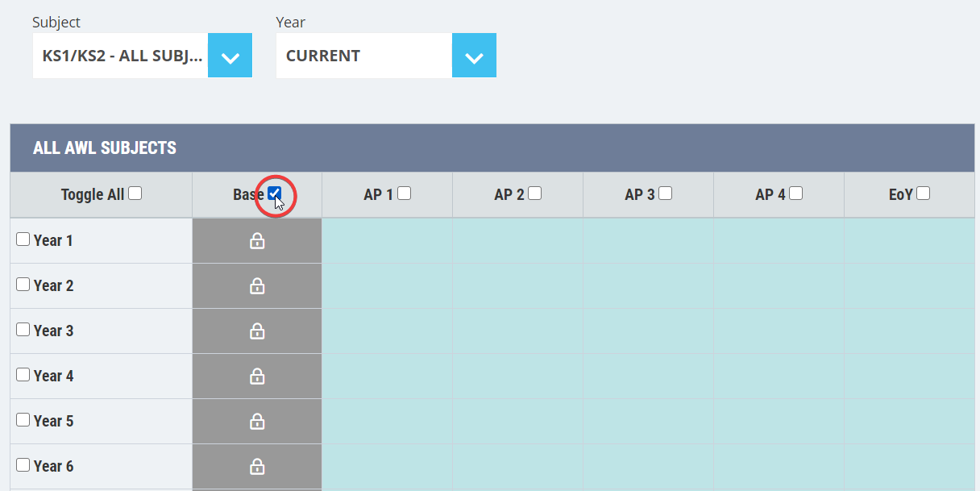Image resolution: width=980 pixels, height=491 pixels.
Task: Click the lock icon in Year 1 Base cell
Action: (257, 241)
